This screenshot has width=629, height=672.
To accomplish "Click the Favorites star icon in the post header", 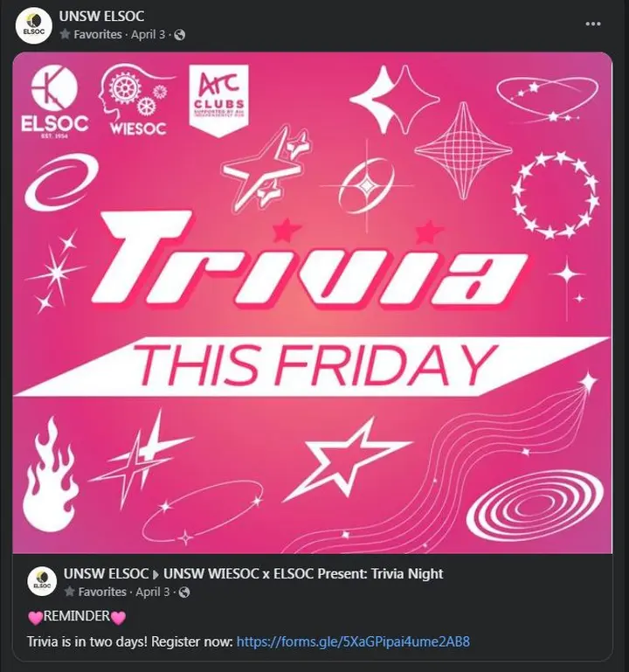I will point(66,35).
